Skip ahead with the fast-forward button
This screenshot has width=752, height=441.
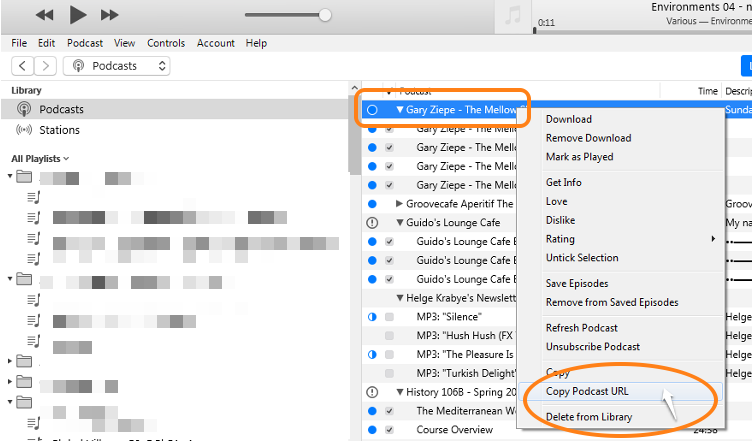(x=109, y=15)
